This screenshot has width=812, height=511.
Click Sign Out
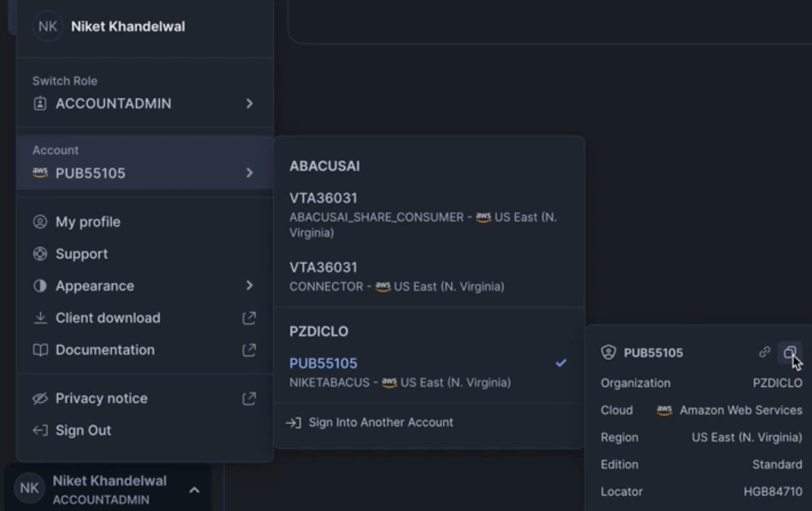point(83,431)
